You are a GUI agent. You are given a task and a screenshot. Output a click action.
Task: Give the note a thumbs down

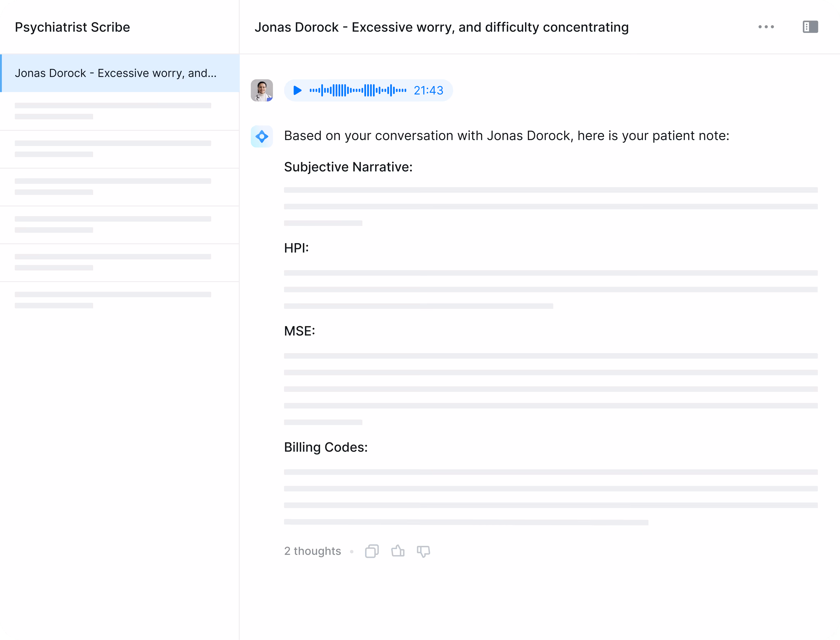(x=423, y=551)
